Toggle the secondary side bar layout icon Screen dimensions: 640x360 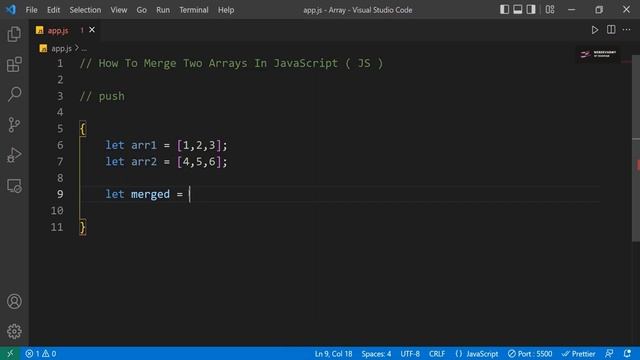(x=531, y=9)
